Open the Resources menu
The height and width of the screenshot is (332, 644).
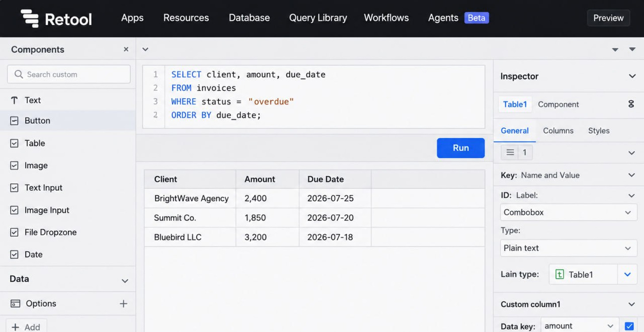pos(186,18)
